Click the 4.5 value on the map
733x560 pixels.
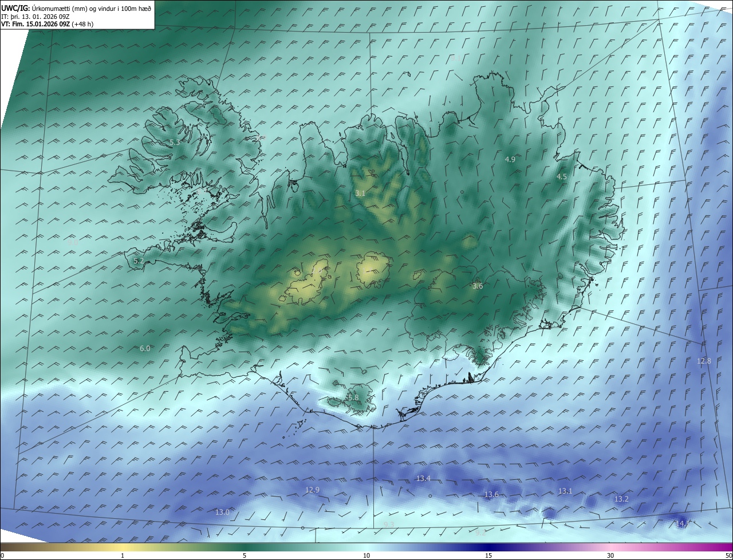pos(562,177)
